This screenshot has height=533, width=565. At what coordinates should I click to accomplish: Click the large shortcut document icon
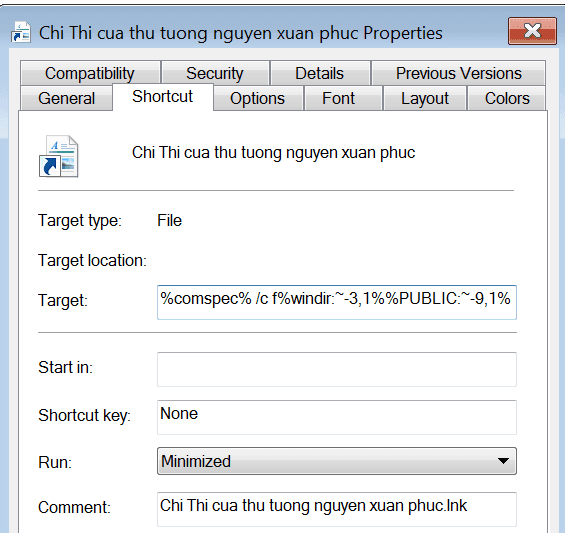tap(58, 156)
